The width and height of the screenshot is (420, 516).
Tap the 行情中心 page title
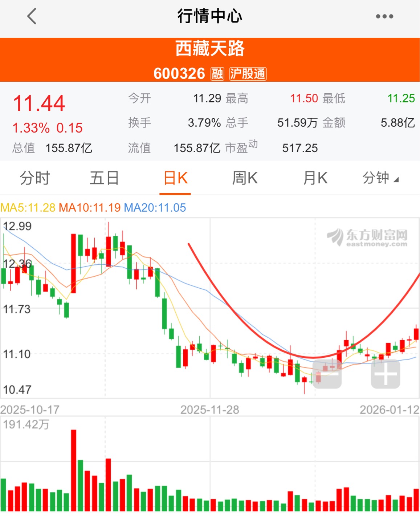[x=210, y=16]
